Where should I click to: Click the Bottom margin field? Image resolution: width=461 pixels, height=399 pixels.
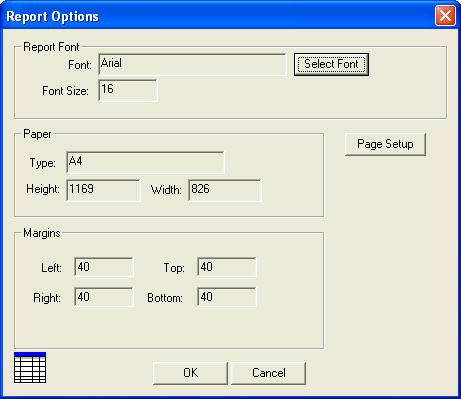[227, 297]
